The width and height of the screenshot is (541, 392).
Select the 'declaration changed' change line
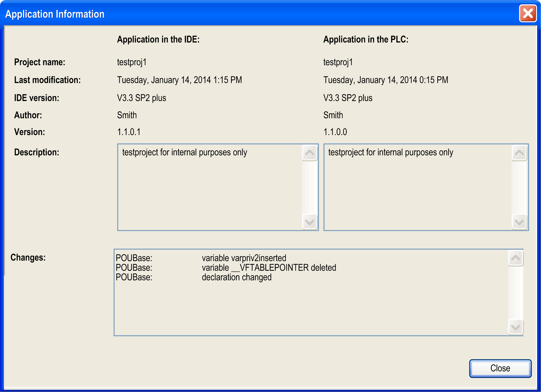click(x=236, y=277)
